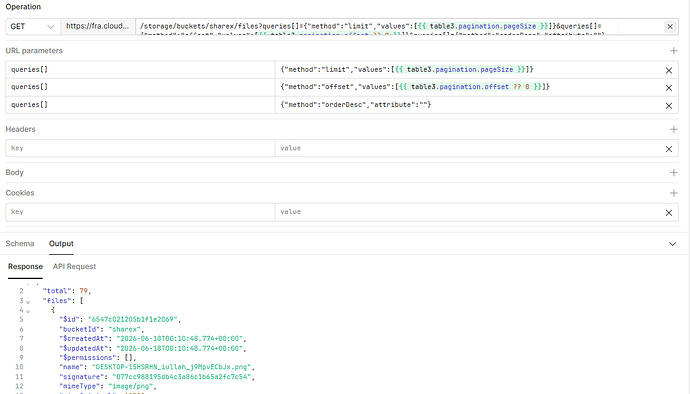The image size is (690, 394).
Task: Collapse the Output panel using chevron
Action: (x=672, y=244)
